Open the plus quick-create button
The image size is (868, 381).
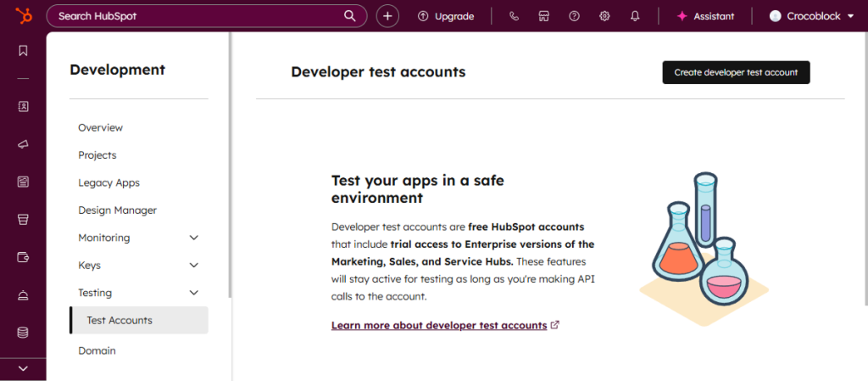(387, 16)
